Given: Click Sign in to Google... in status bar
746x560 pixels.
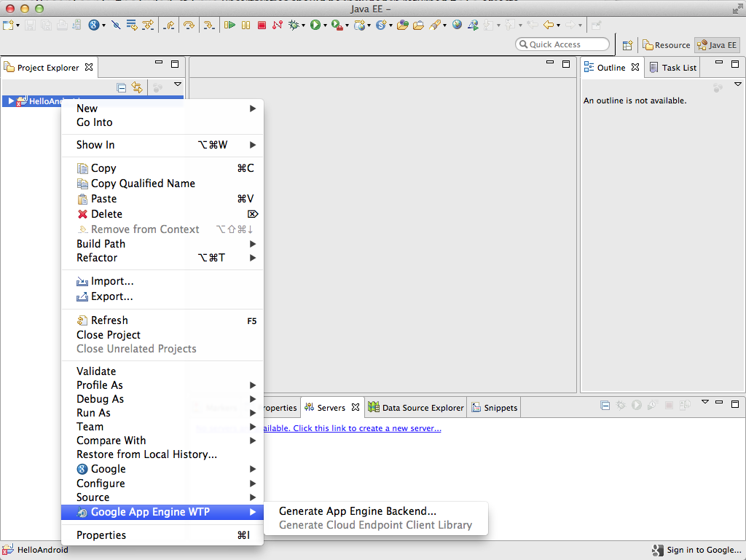Looking at the screenshot, I should tap(704, 550).
